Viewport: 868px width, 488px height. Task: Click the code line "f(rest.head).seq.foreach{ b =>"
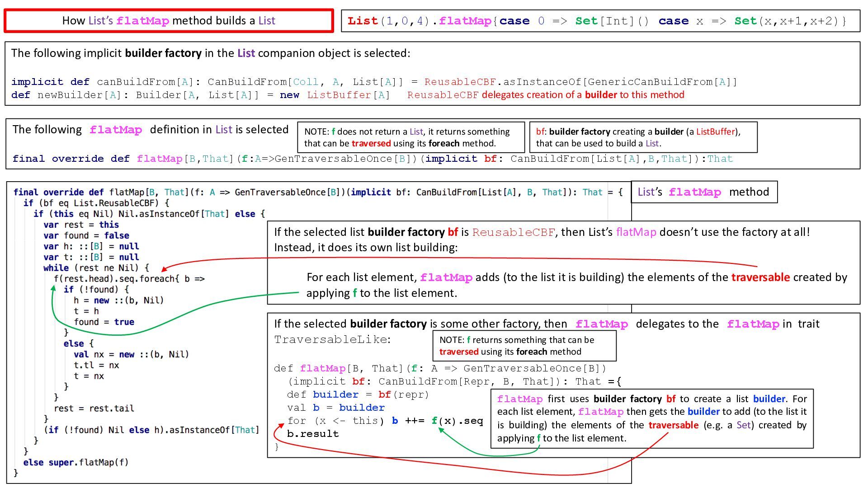coord(129,279)
